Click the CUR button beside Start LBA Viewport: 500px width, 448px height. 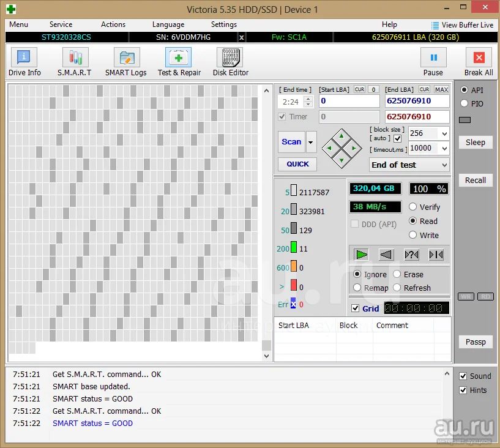click(x=359, y=89)
